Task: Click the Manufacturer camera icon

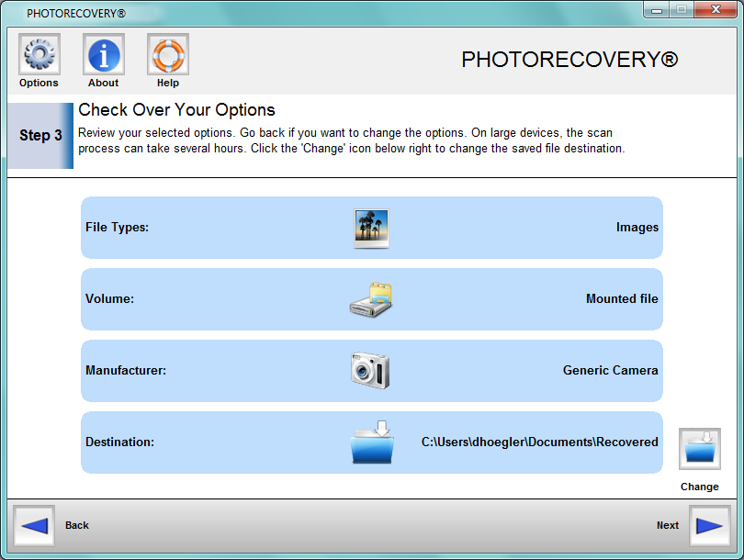Action: tap(370, 370)
